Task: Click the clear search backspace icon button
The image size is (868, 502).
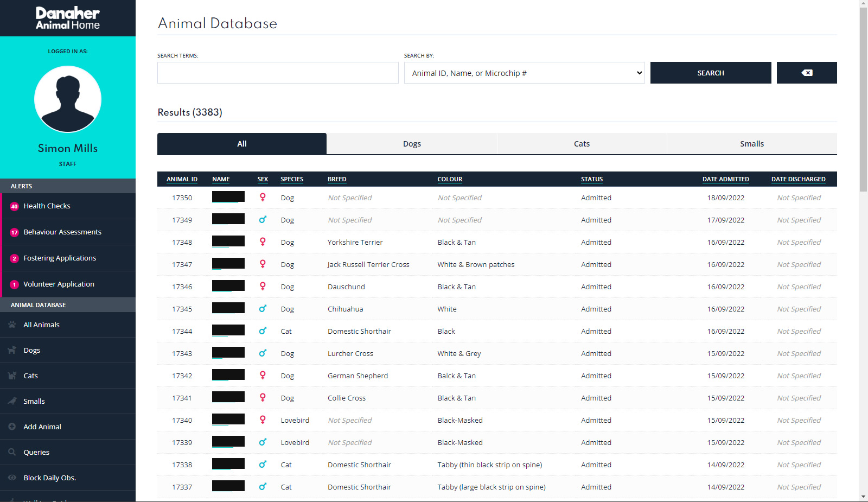Action: tap(806, 73)
